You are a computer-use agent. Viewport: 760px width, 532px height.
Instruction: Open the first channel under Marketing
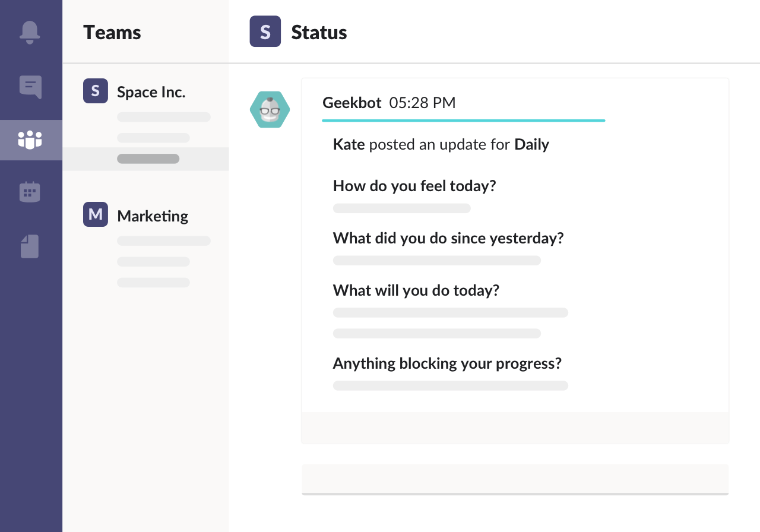coord(164,241)
